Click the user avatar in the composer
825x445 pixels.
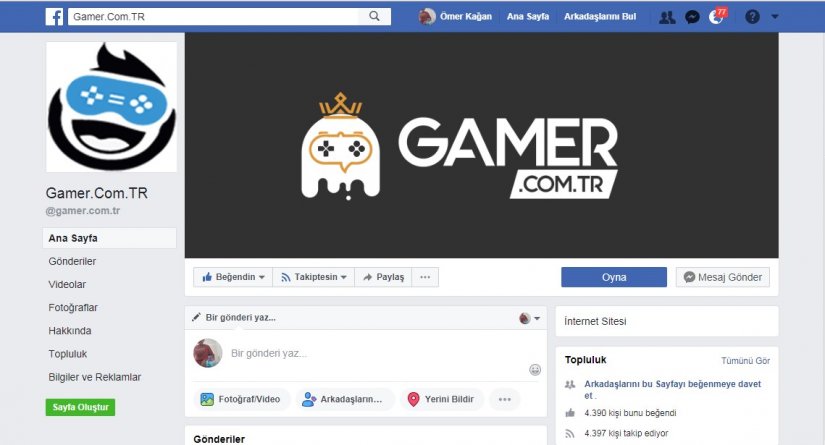pyautogui.click(x=208, y=353)
